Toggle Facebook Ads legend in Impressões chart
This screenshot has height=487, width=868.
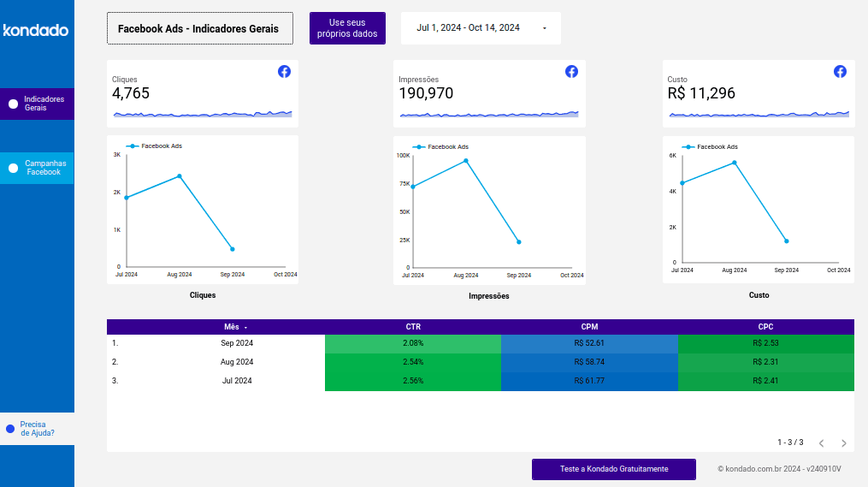[x=441, y=147]
